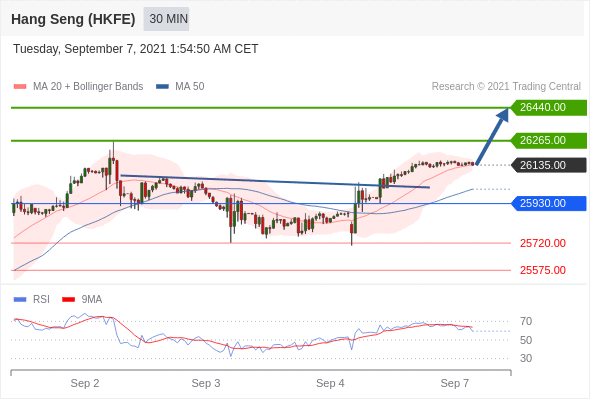Click the RSI blue legend swatch

(20, 300)
